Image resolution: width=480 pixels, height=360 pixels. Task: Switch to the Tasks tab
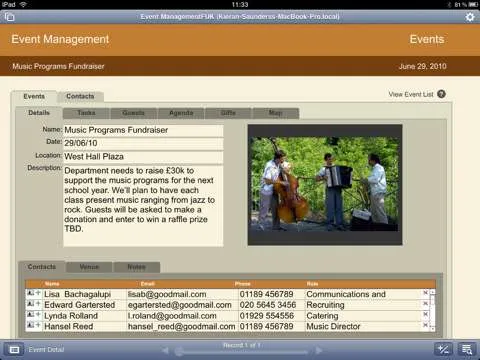click(86, 113)
